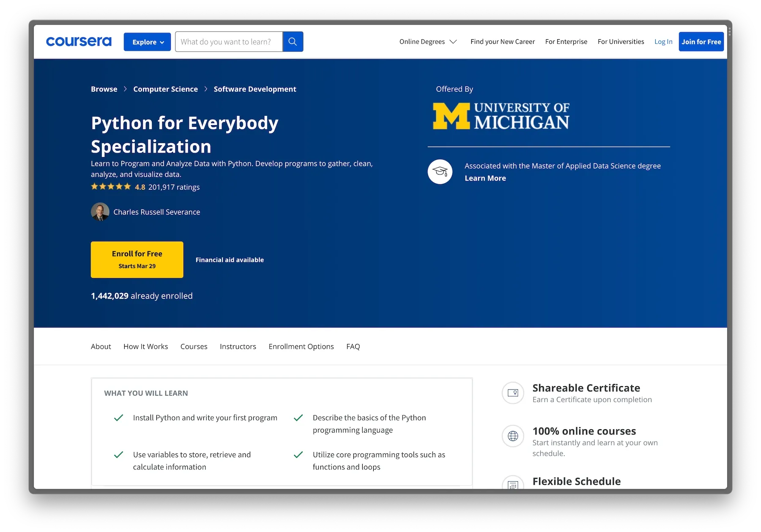Click the graduation cap degree icon
The width and height of the screenshot is (761, 532).
pyautogui.click(x=440, y=172)
